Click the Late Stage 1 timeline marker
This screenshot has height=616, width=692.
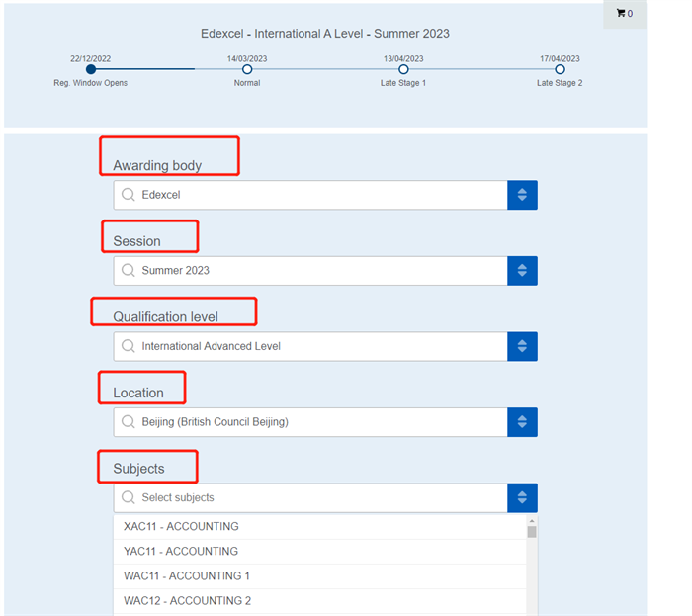click(403, 69)
